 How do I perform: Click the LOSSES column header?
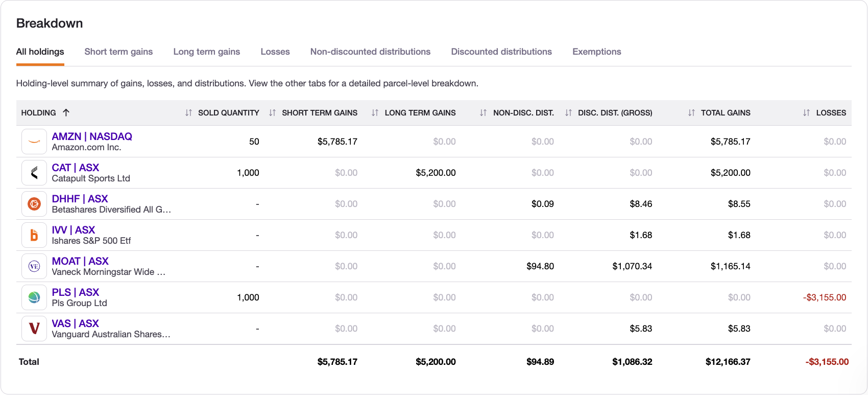click(x=831, y=113)
